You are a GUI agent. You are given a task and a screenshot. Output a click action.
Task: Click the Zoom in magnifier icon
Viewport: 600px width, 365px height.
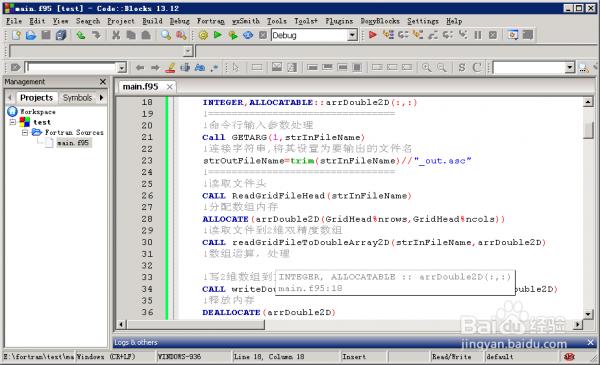tap(426, 67)
